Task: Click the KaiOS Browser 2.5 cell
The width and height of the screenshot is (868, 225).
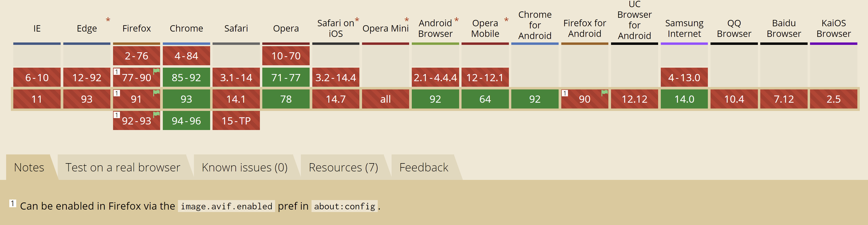Action: tap(833, 99)
